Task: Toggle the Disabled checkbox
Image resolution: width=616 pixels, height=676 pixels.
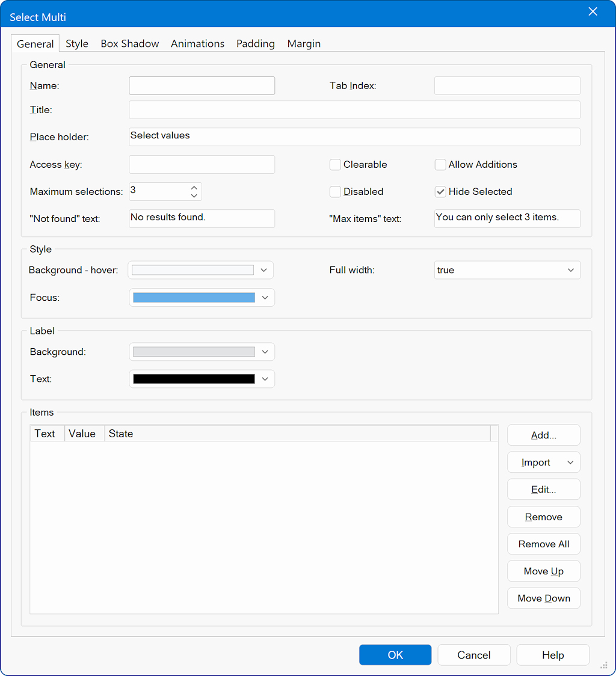Action: [x=335, y=192]
